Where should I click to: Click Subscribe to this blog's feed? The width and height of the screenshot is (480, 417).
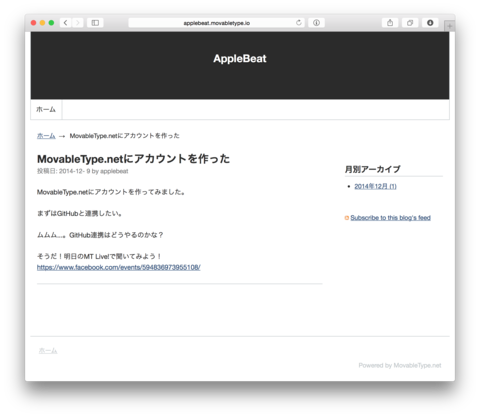[x=390, y=218]
